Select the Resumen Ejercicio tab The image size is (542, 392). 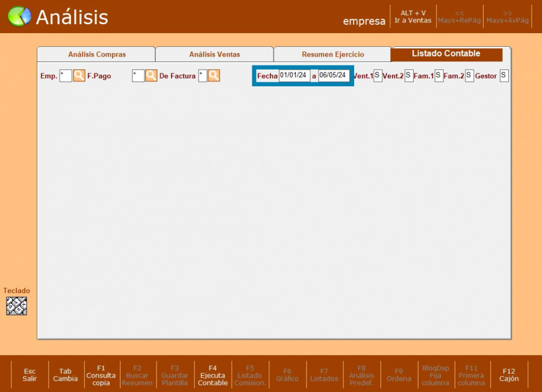pyautogui.click(x=332, y=55)
